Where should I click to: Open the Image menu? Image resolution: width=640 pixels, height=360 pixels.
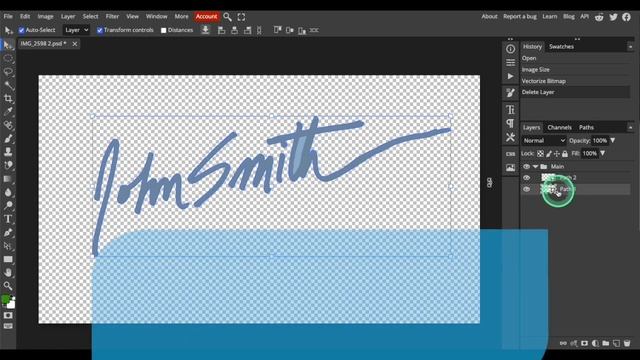45,17
